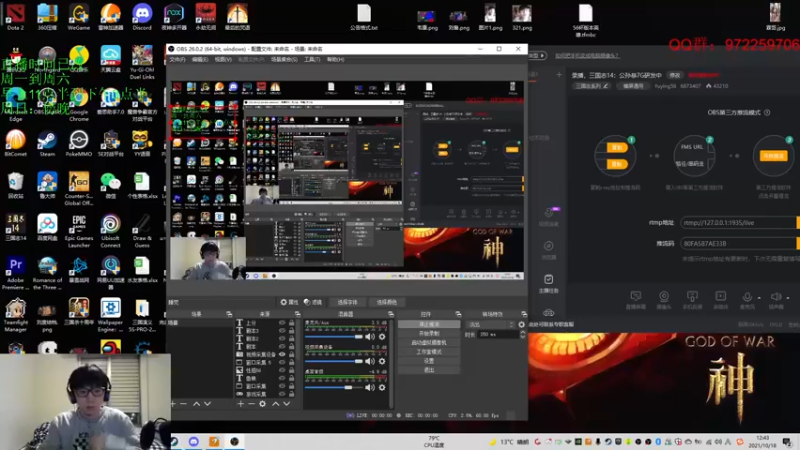Screen dimensions: 800x450
Task: Click Discord icon in Windows taskbar
Action: (x=193, y=441)
